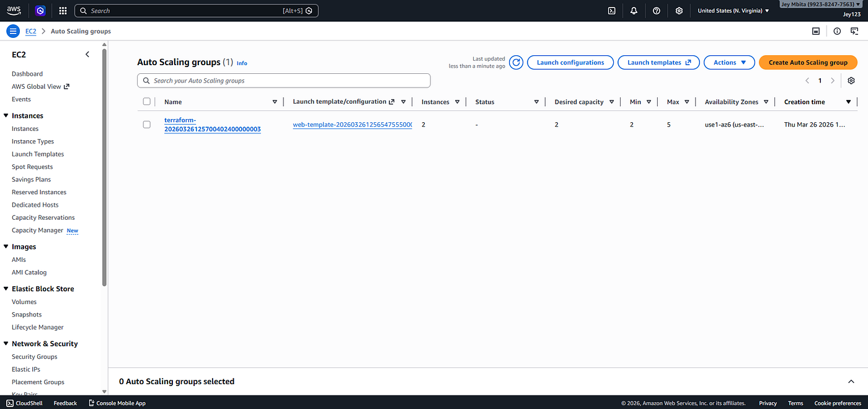Image resolution: width=868 pixels, height=409 pixels.
Task: Click the rightmost monitor icon in breadcrumb bar
Action: tap(854, 31)
